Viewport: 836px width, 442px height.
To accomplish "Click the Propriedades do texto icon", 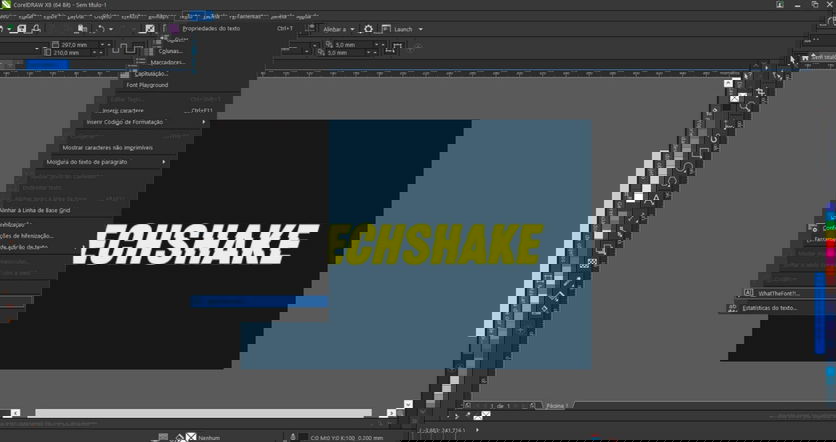I will (174, 28).
